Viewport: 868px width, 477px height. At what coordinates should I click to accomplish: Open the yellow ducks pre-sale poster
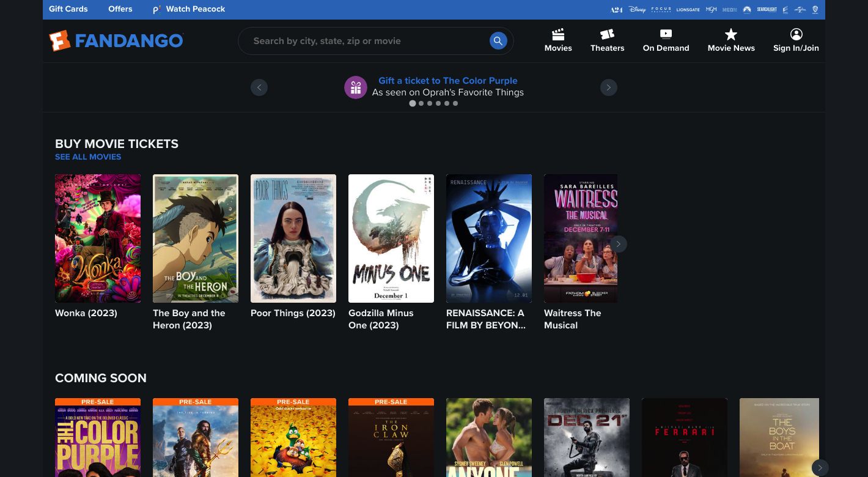tap(293, 438)
